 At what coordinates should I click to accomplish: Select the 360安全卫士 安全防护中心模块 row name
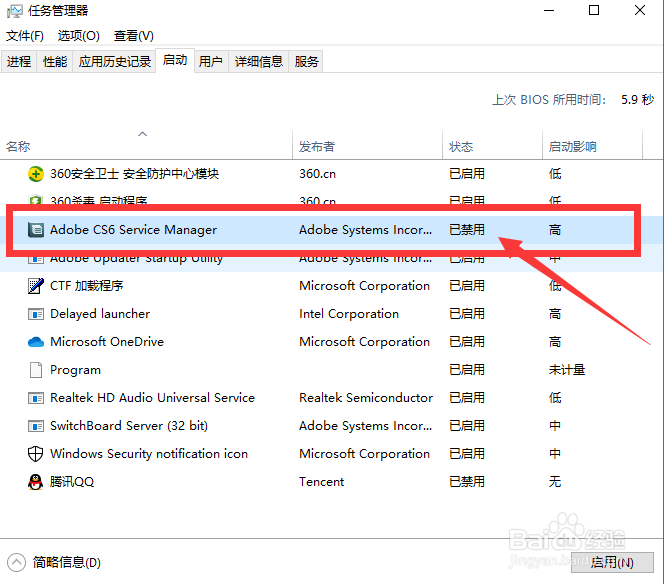pos(134,174)
